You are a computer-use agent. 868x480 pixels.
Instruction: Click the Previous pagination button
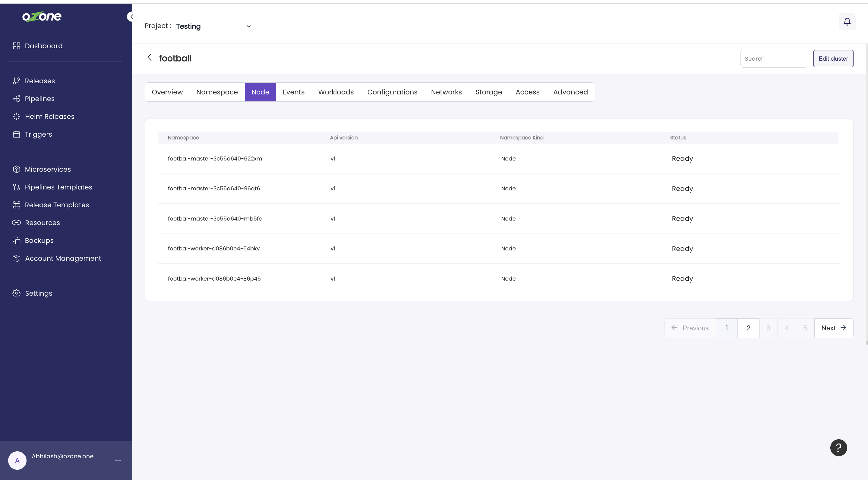[690, 328]
